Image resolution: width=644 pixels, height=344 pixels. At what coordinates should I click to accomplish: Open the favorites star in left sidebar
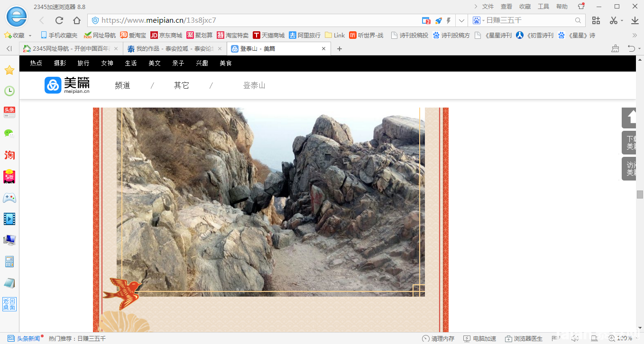[x=9, y=70]
